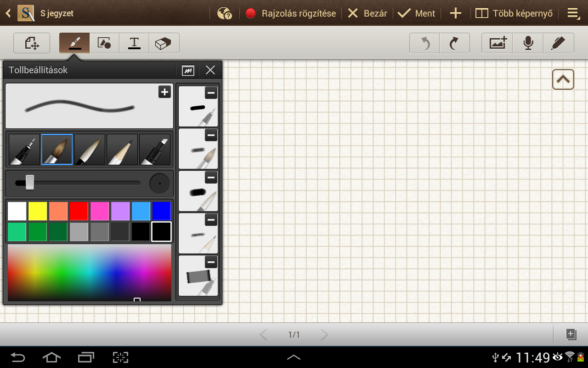Start voice recording with microphone icon
Screen dimensions: 588x368
pyautogui.click(x=528, y=43)
